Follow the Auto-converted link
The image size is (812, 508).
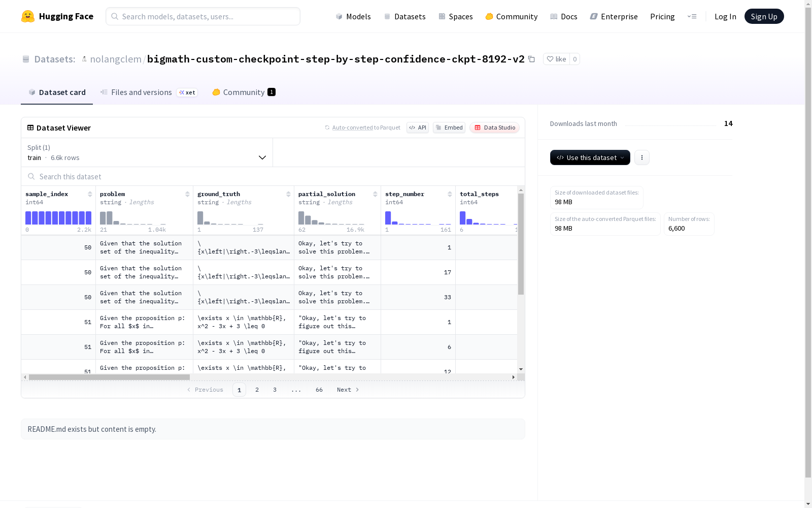coord(352,128)
